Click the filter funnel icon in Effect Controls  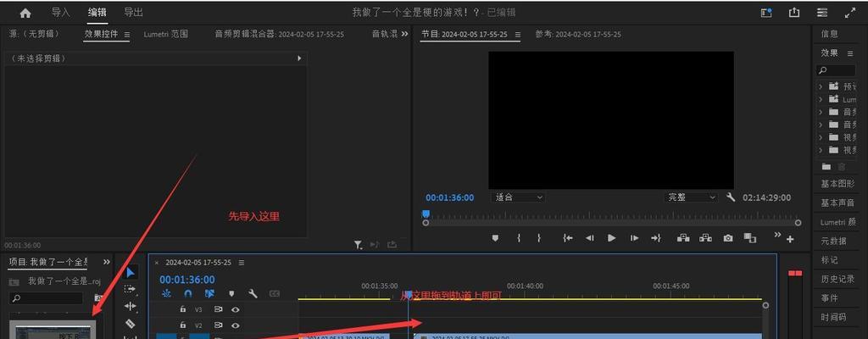pos(359,244)
